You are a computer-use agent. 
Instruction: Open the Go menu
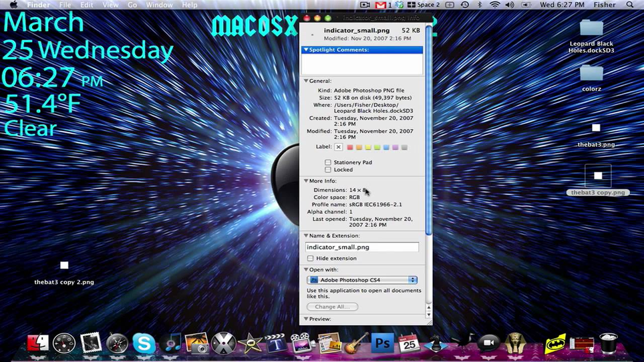pyautogui.click(x=132, y=5)
